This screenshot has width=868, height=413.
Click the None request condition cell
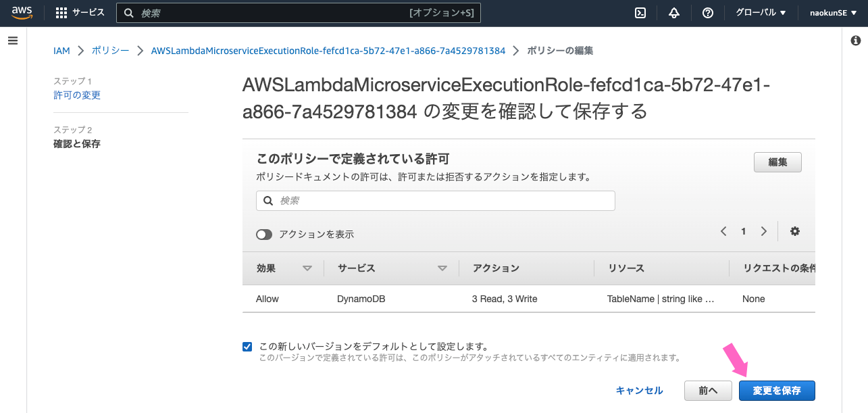click(754, 299)
